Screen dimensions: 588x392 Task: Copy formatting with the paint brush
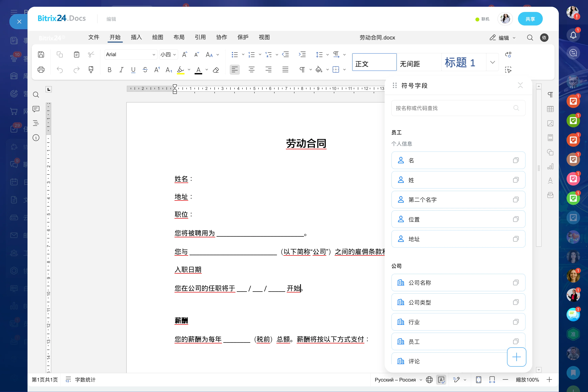coord(91,69)
